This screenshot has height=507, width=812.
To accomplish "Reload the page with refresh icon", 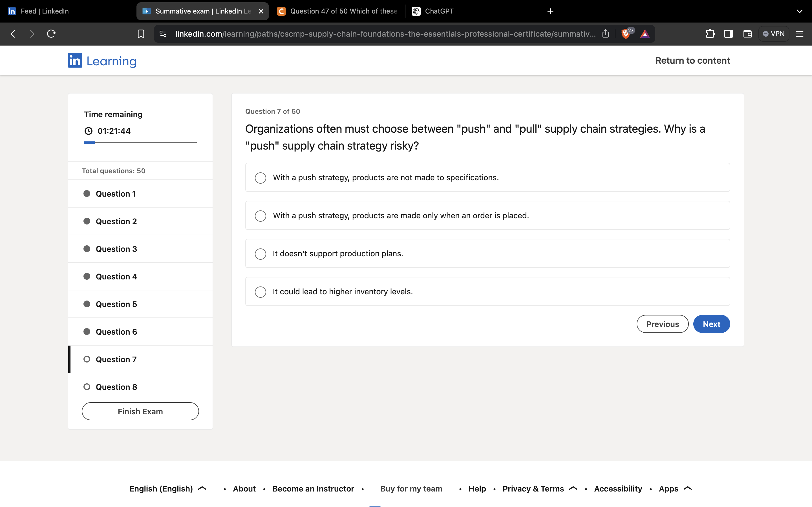I will (51, 34).
